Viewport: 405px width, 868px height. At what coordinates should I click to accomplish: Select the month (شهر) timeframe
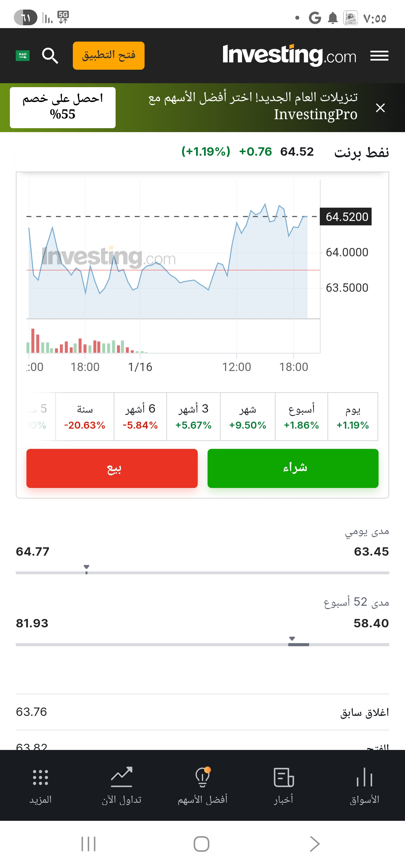point(247,417)
